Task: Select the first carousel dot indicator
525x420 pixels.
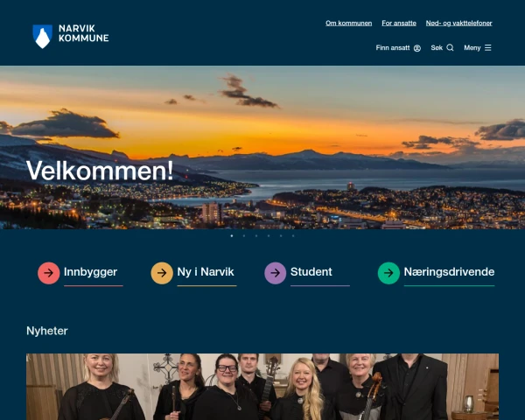Action: tap(232, 235)
